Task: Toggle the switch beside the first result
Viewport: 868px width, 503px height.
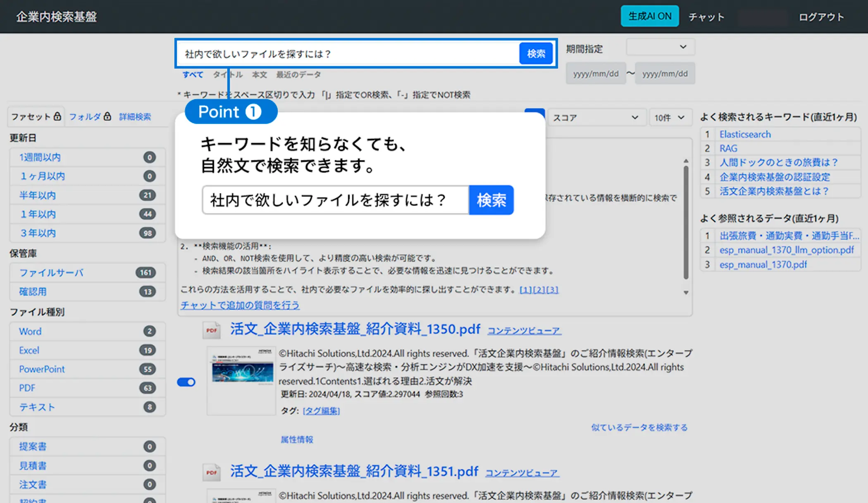Action: [186, 382]
